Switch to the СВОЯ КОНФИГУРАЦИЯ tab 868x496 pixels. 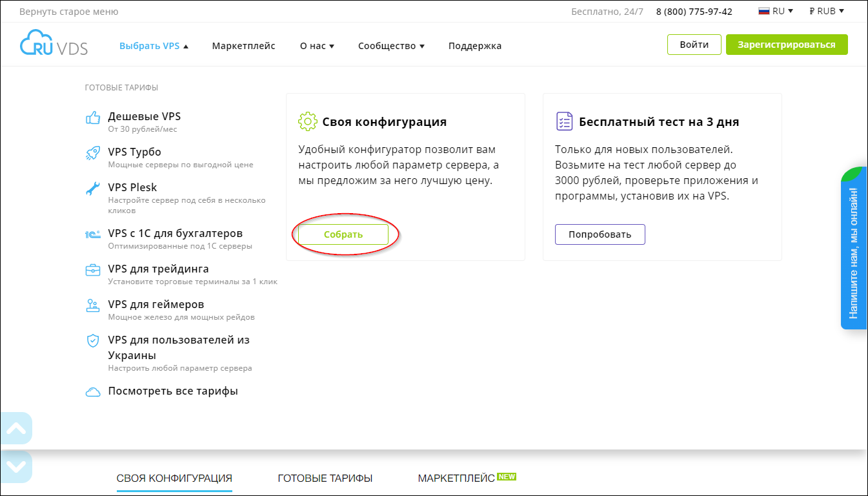(174, 479)
